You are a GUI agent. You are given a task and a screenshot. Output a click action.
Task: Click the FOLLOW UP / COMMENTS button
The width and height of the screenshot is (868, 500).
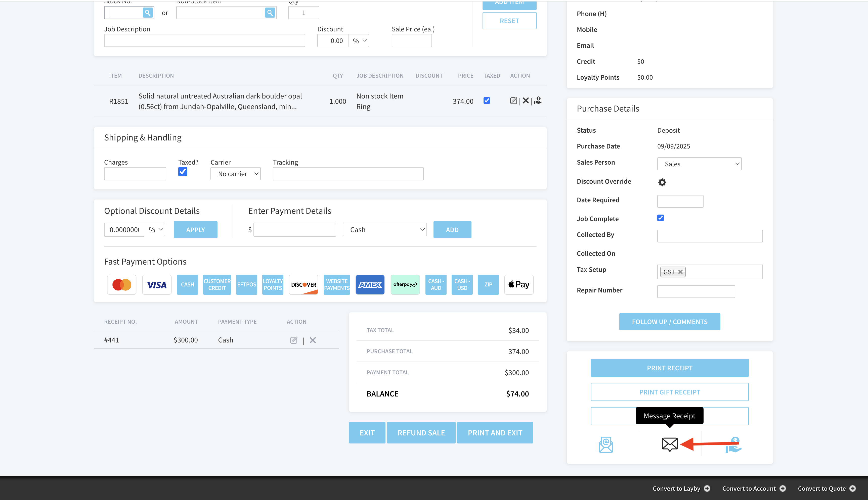click(669, 322)
